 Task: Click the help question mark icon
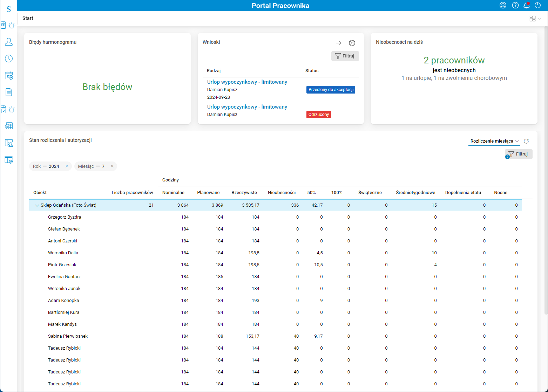point(515,5)
